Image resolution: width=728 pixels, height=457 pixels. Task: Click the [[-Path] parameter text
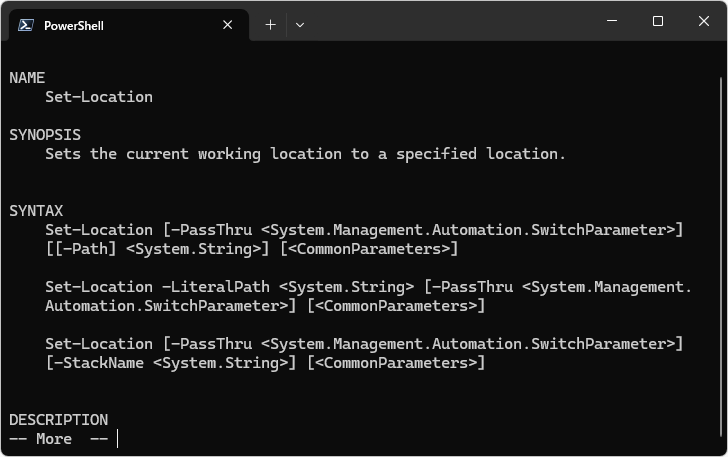(82, 249)
